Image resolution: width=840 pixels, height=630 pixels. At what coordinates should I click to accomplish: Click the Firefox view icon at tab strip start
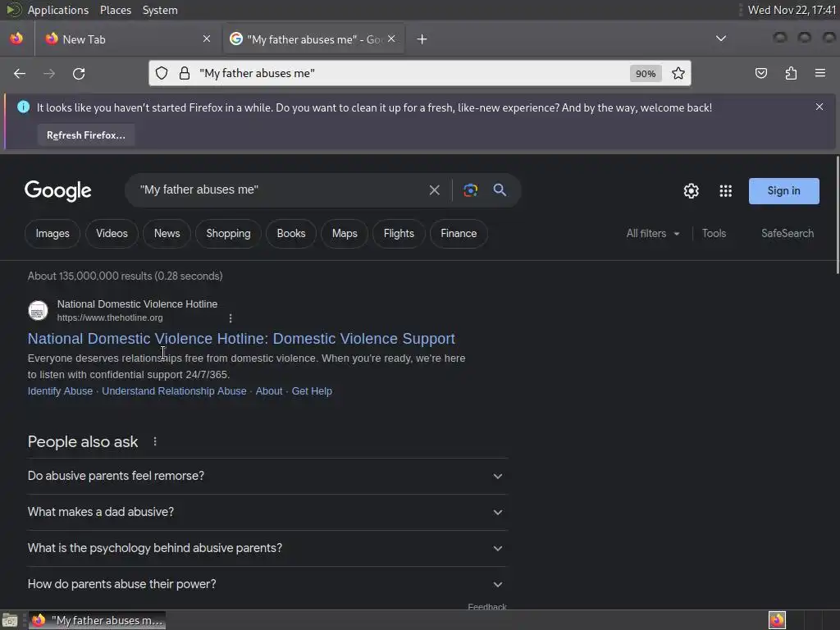16,39
